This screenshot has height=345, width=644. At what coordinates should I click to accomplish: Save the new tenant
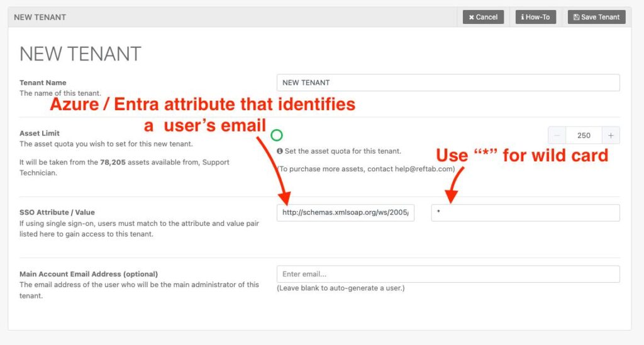pos(596,17)
